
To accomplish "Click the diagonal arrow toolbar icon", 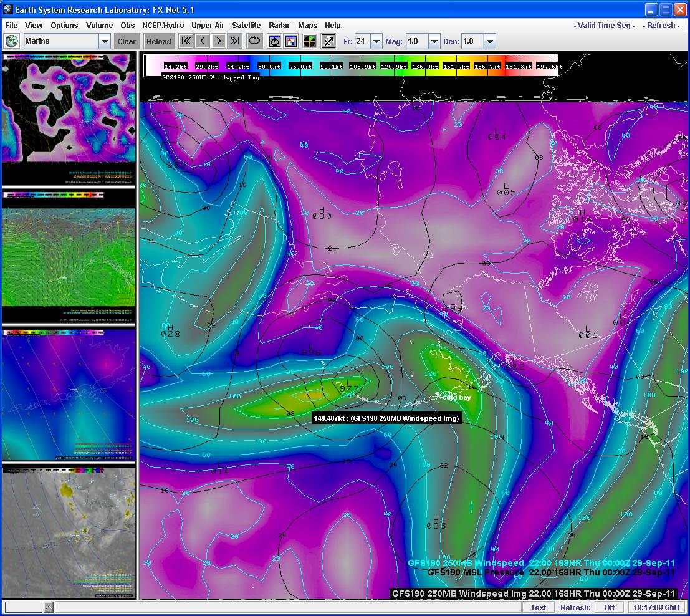I will pos(328,41).
